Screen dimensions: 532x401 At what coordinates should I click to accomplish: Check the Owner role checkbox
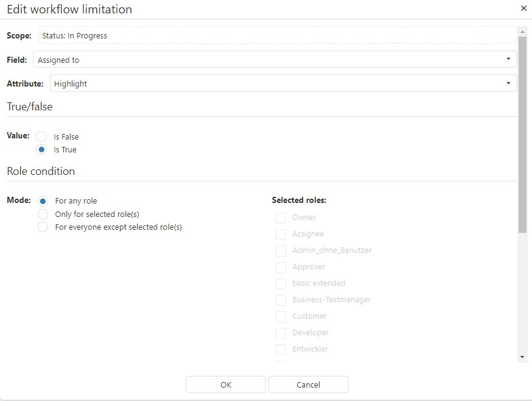click(x=281, y=218)
